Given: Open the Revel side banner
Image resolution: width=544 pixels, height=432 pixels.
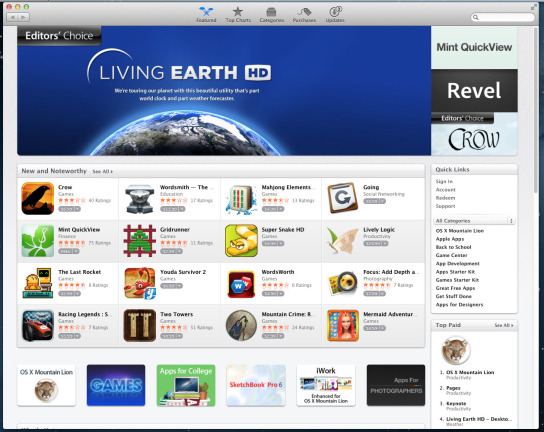Looking at the screenshot, I should pyautogui.click(x=474, y=90).
